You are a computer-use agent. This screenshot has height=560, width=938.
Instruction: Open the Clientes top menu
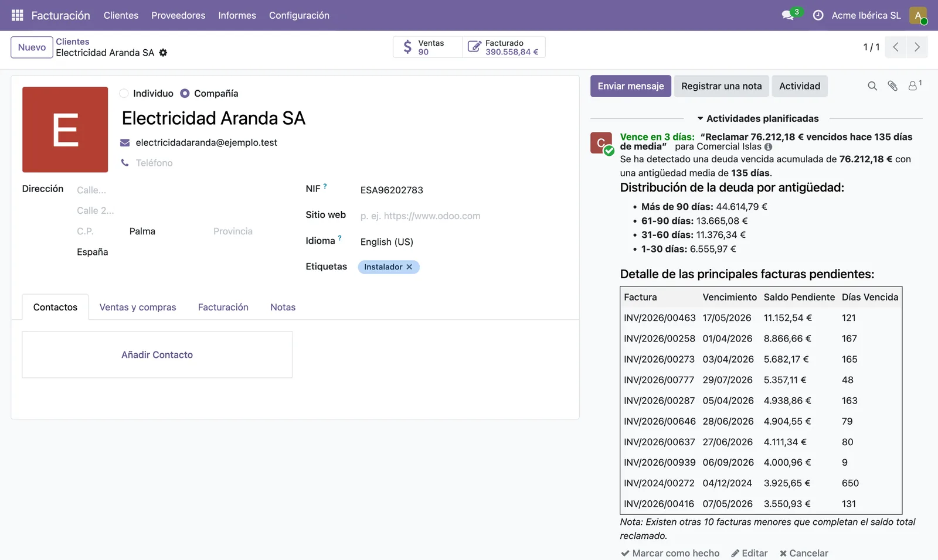(121, 15)
